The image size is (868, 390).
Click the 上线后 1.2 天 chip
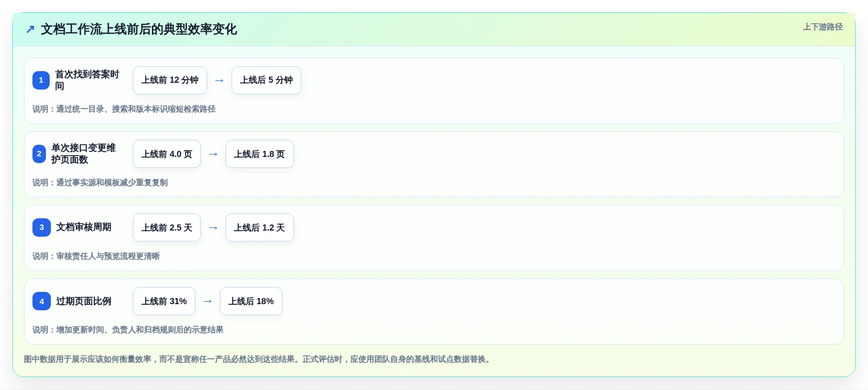tap(260, 227)
